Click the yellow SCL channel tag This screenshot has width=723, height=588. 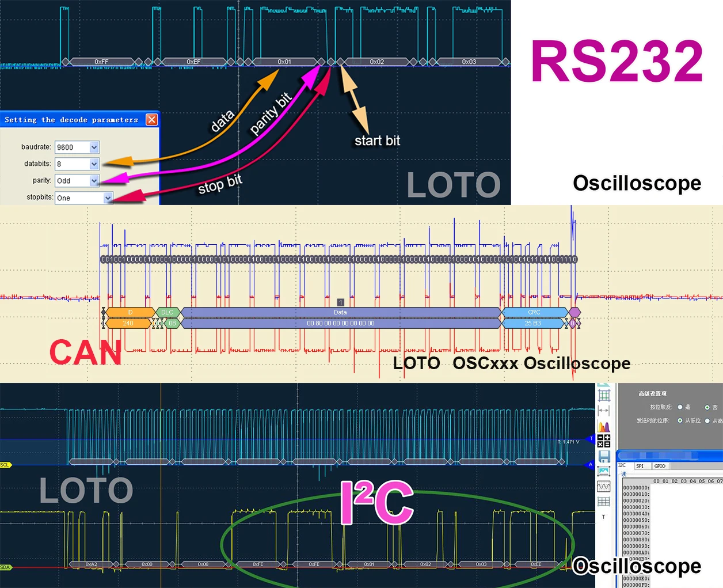(5, 465)
